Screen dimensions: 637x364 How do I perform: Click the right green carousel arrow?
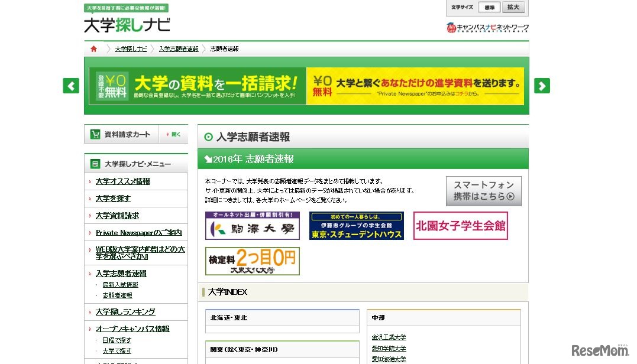click(542, 86)
